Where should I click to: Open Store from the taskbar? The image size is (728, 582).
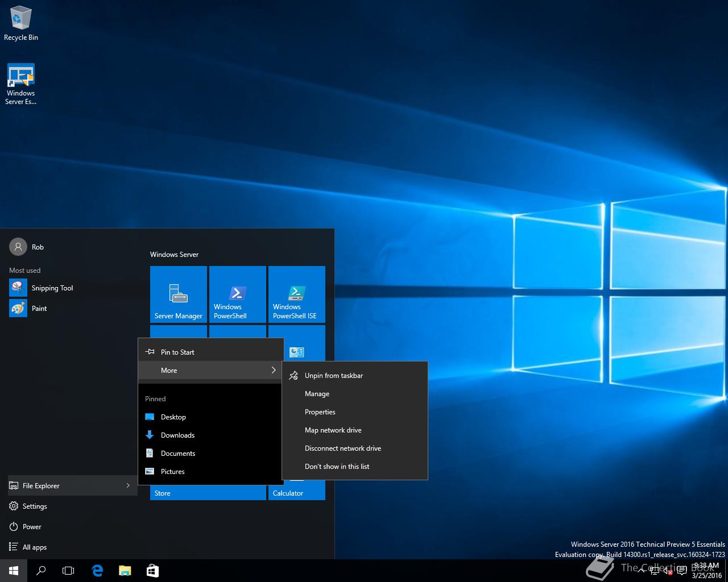click(152, 571)
